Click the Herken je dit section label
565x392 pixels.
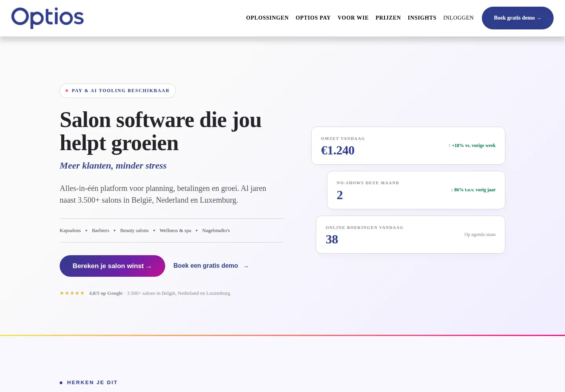pyautogui.click(x=92, y=383)
